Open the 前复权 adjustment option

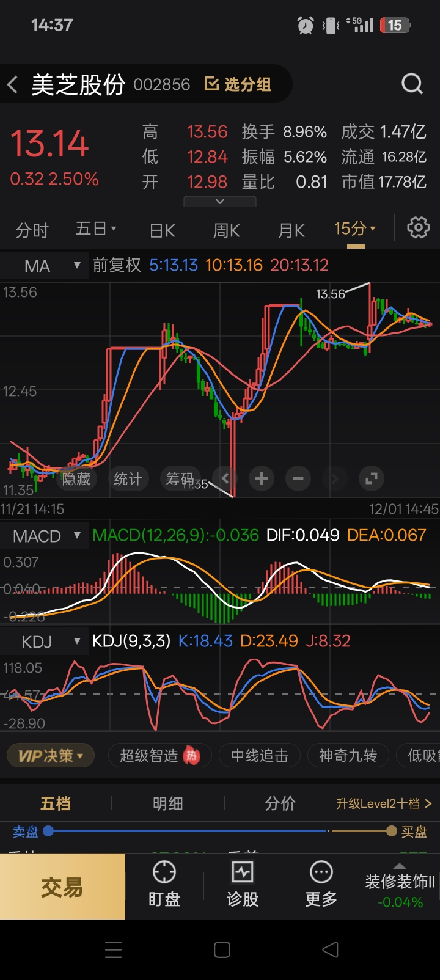(117, 265)
